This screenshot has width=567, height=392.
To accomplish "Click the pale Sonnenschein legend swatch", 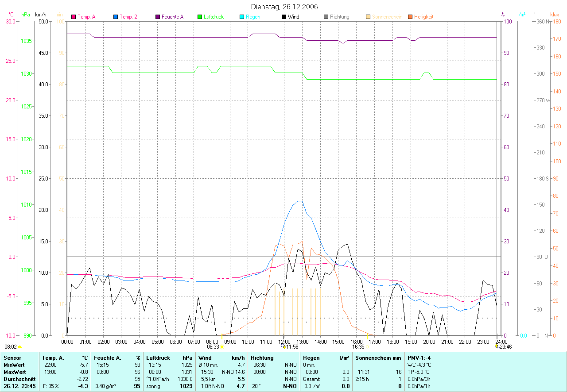I will tap(368, 17).
